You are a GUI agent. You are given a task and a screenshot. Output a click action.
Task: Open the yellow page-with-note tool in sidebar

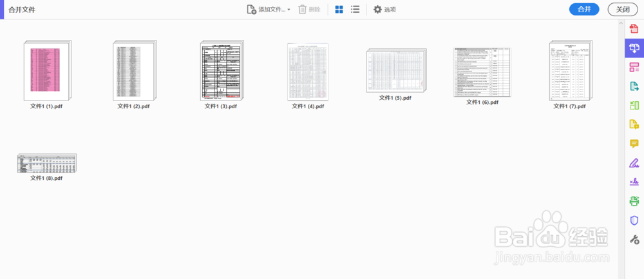[x=634, y=124]
